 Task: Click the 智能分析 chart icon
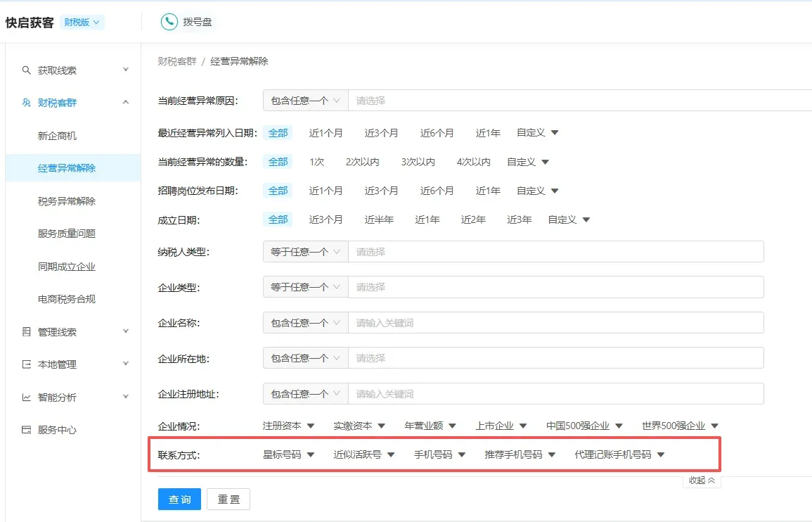tap(26, 397)
